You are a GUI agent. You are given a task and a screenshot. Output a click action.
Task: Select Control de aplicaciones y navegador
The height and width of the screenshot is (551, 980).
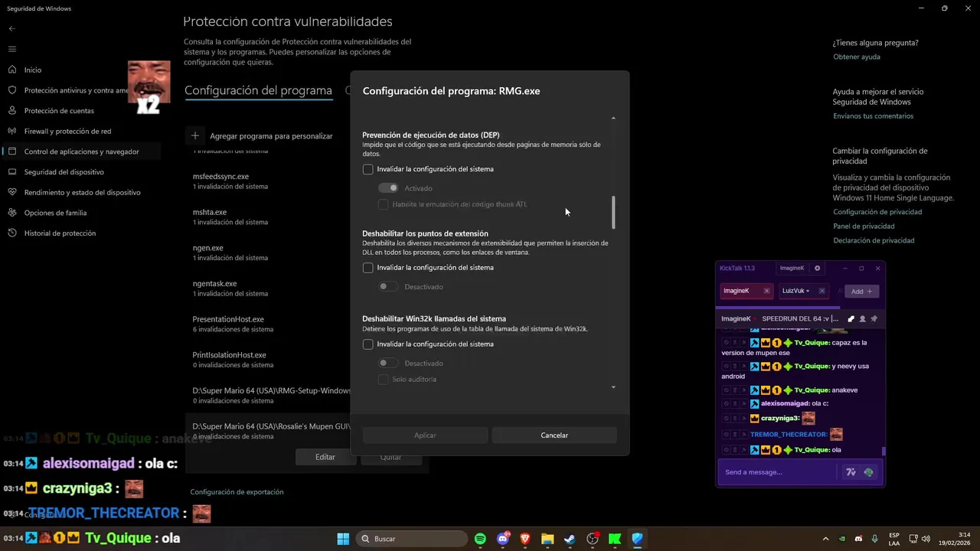[82, 152]
